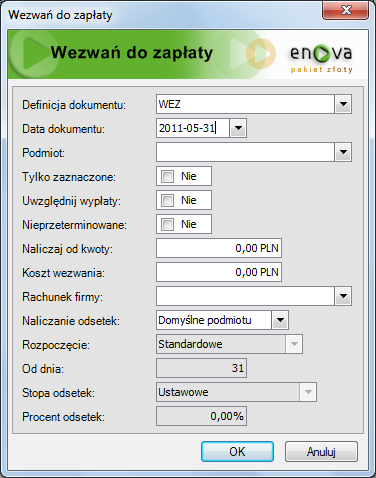This screenshot has width=376, height=478.
Task: Open the Stopa odsetek Ustawowe dropdown arrow
Action: coord(308,392)
